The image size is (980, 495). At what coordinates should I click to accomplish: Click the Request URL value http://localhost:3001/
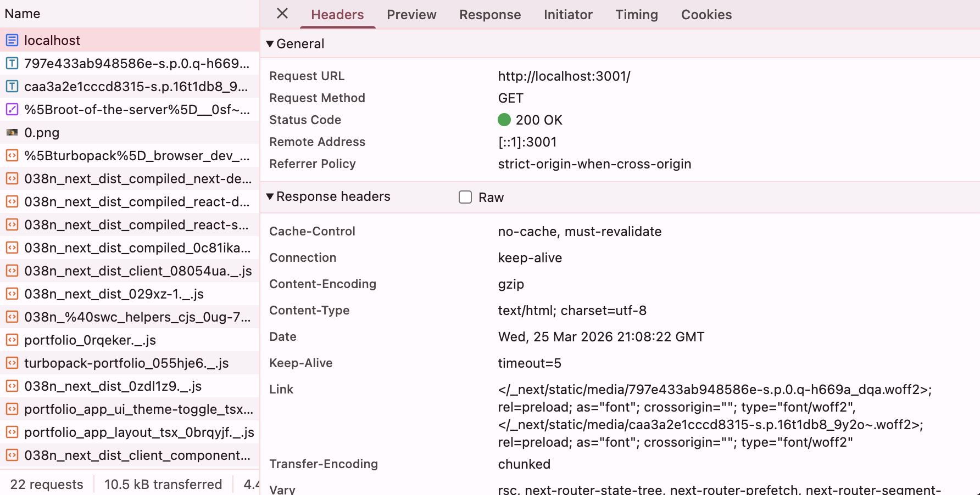564,76
